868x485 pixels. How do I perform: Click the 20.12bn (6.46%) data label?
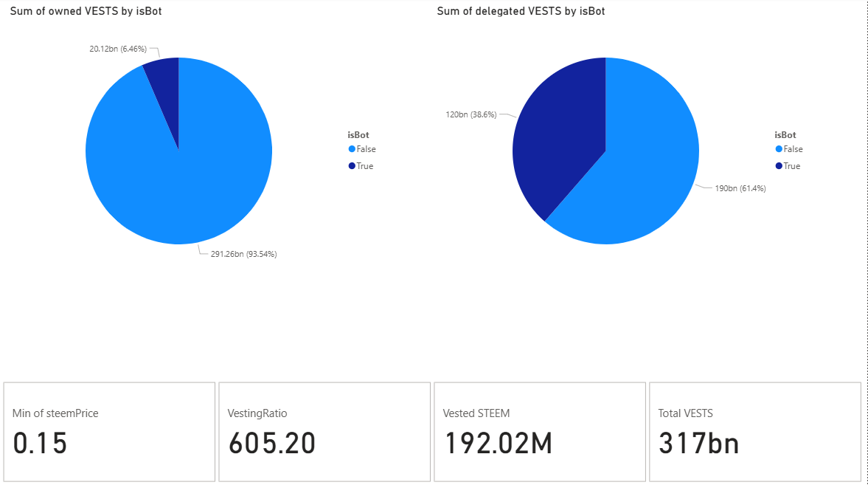point(118,49)
